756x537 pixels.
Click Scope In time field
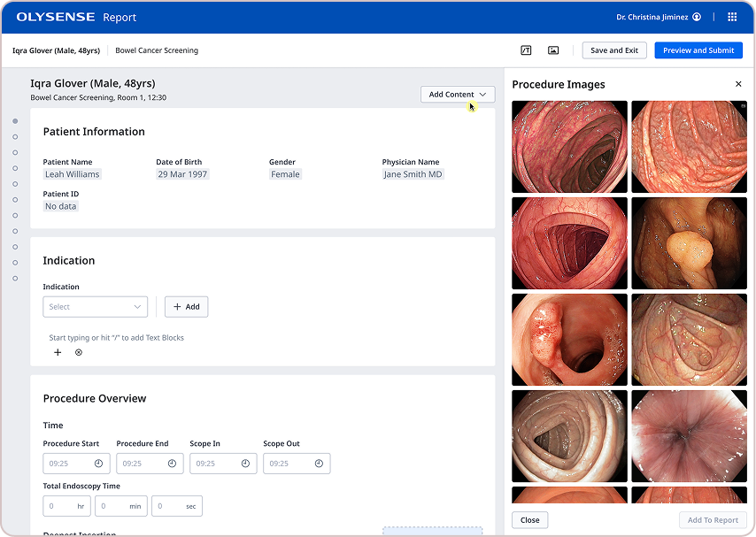pos(223,464)
